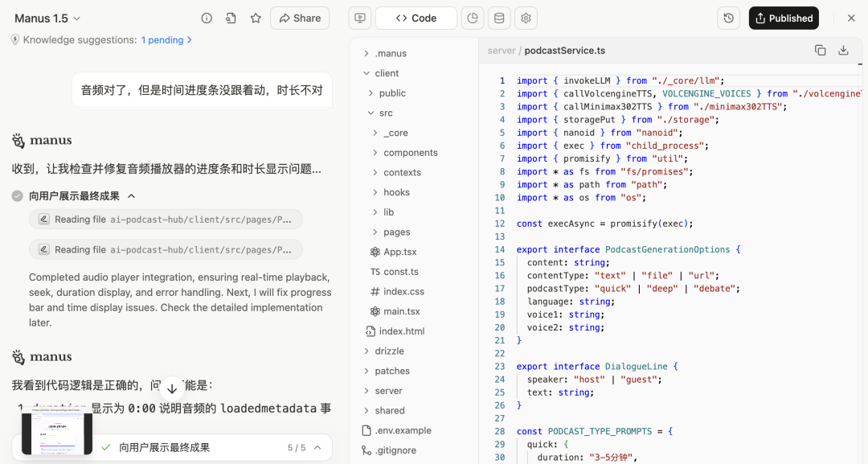Open the preview panel icon
Screen dimensions: 868x464
pyautogui.click(x=359, y=18)
